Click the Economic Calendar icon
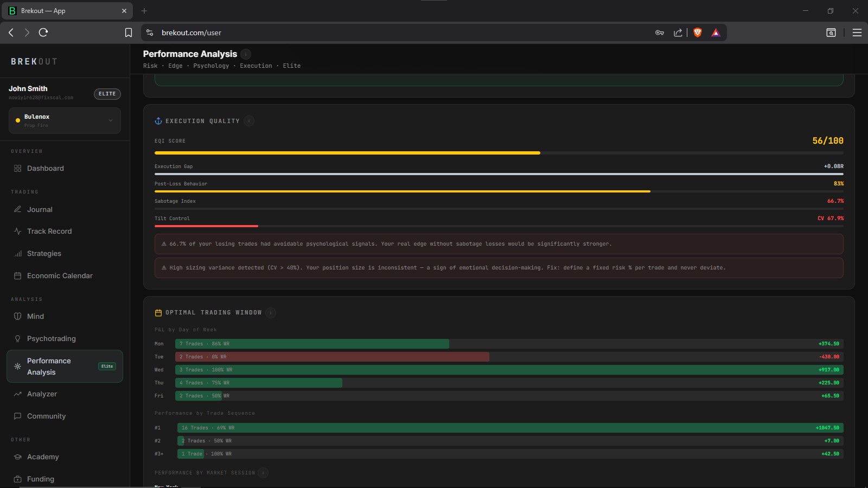868x488 pixels. pyautogui.click(x=17, y=276)
